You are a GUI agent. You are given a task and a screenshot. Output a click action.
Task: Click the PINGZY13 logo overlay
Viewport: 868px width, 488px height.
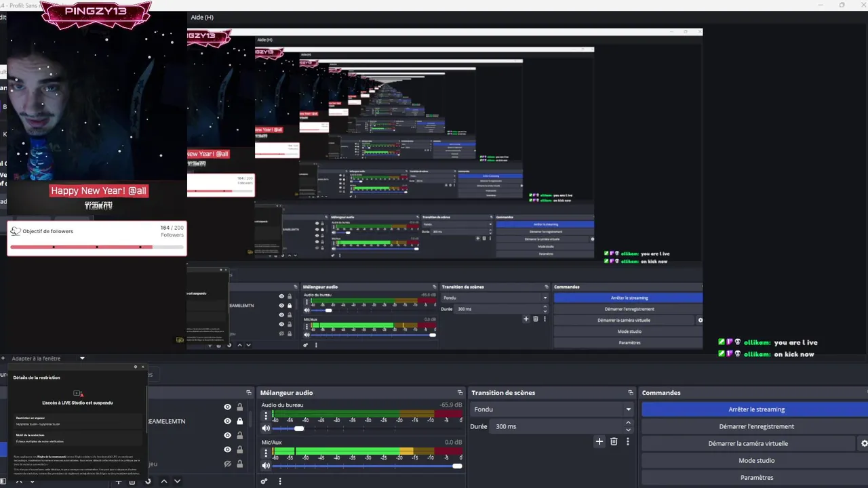[x=96, y=14]
